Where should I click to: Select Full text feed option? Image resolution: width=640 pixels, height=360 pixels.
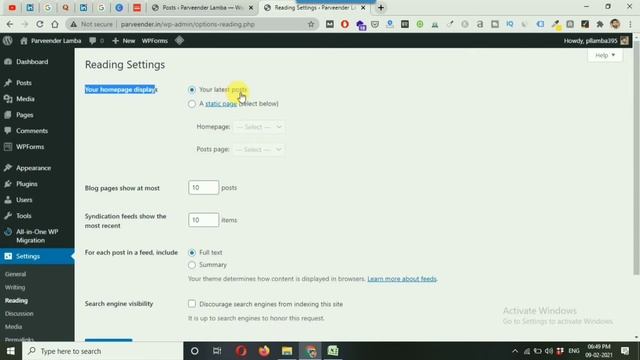click(x=192, y=253)
